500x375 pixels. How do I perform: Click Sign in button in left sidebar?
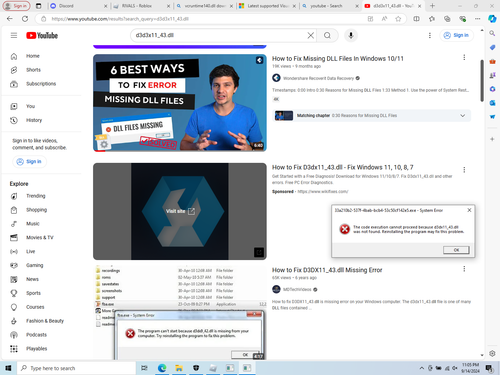pos(29,162)
